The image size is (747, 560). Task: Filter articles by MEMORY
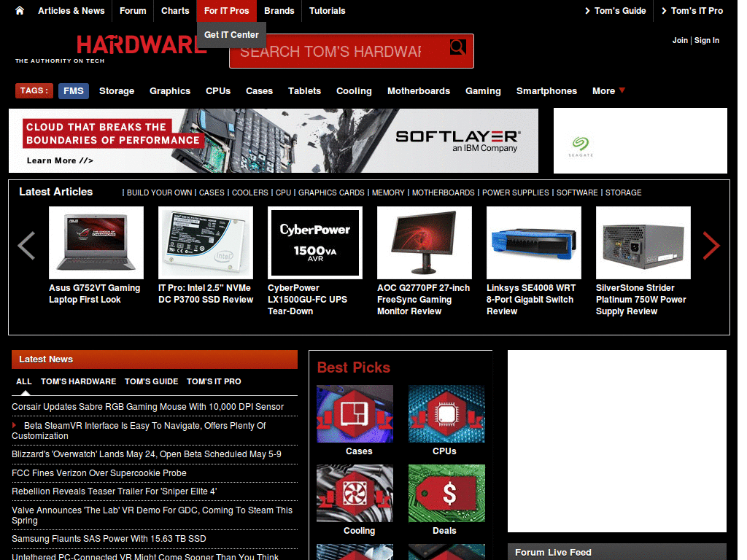coord(388,192)
